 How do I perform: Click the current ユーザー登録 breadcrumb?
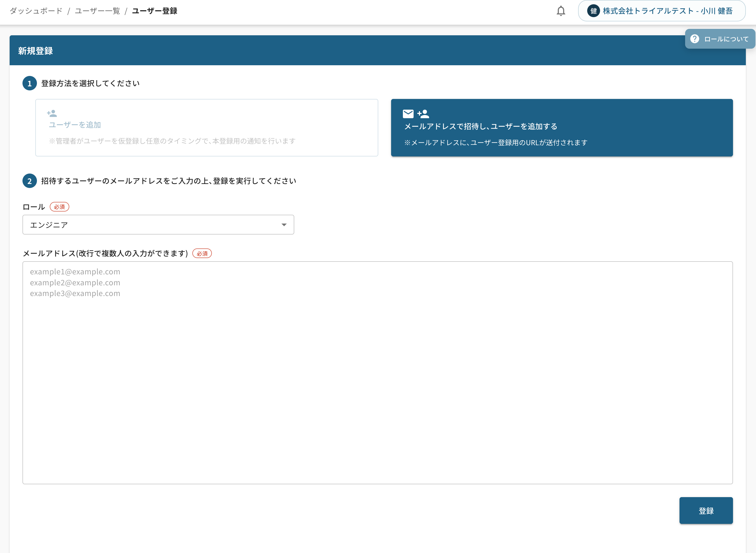click(x=154, y=11)
